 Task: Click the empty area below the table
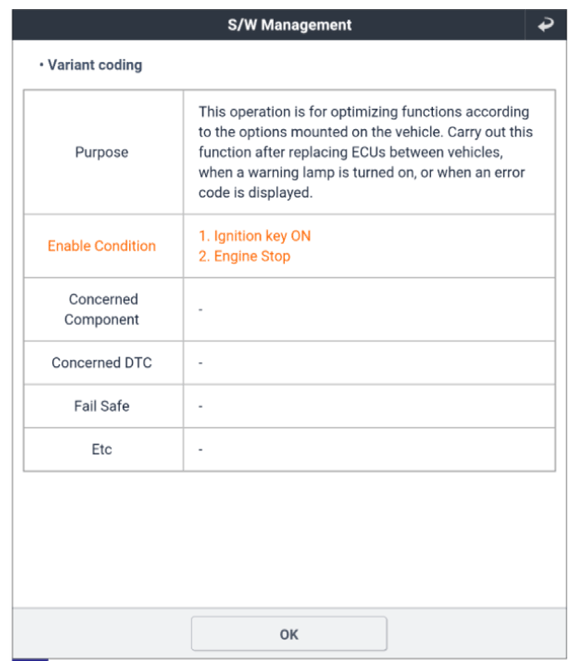pos(289,539)
